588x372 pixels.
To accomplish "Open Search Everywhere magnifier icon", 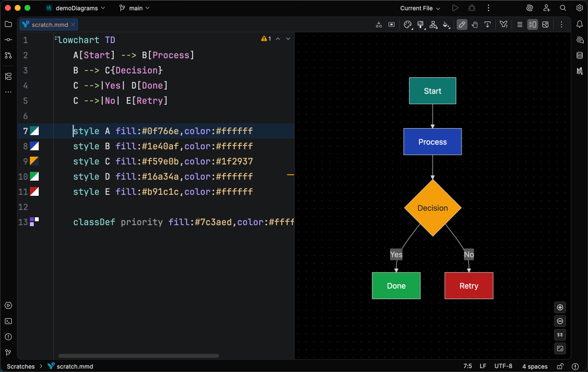I will tap(563, 8).
